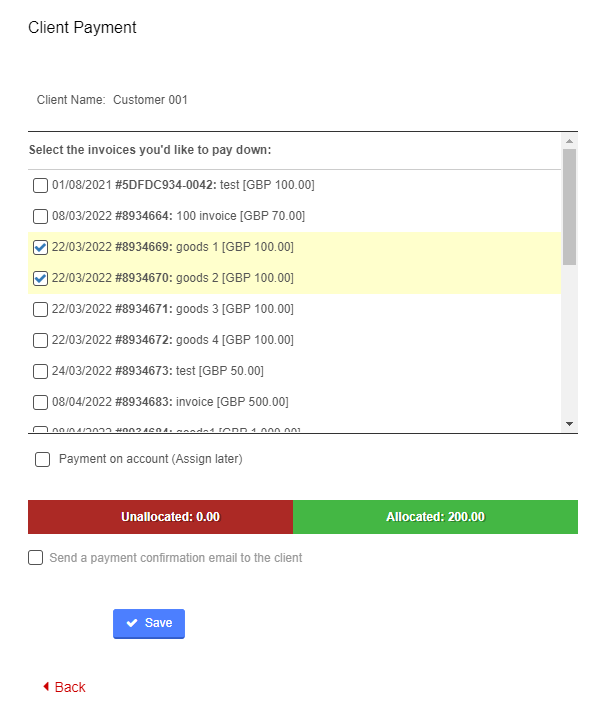
Task: Click the scrollbar up arrow
Action: pos(569,141)
